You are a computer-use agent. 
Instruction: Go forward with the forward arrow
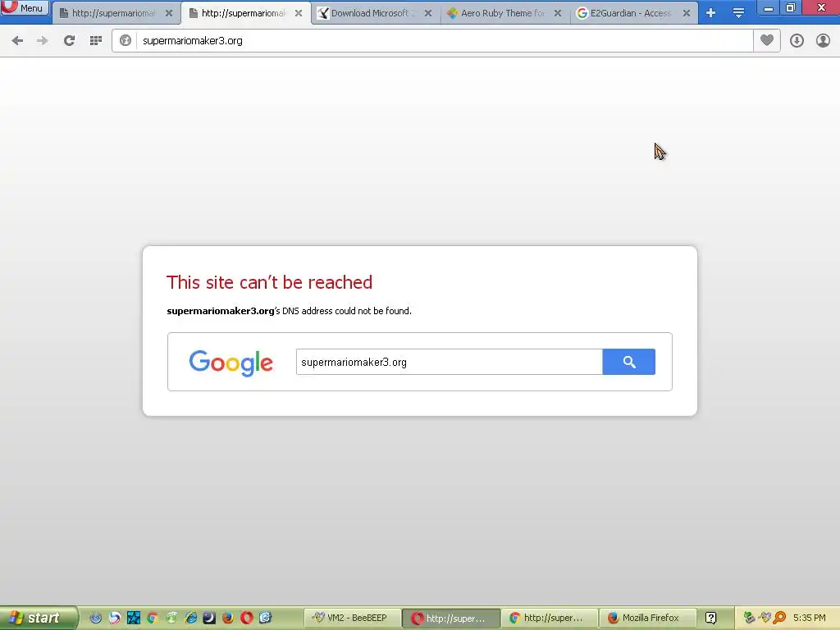click(x=43, y=41)
